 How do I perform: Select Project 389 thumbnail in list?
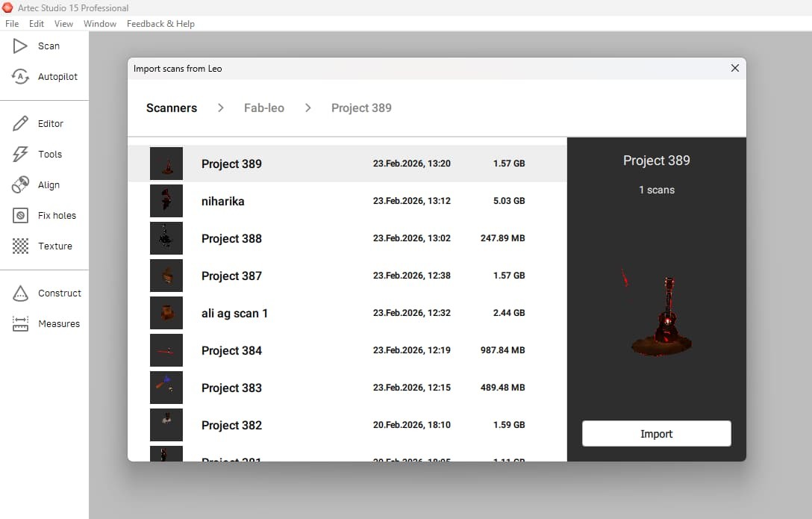166,164
